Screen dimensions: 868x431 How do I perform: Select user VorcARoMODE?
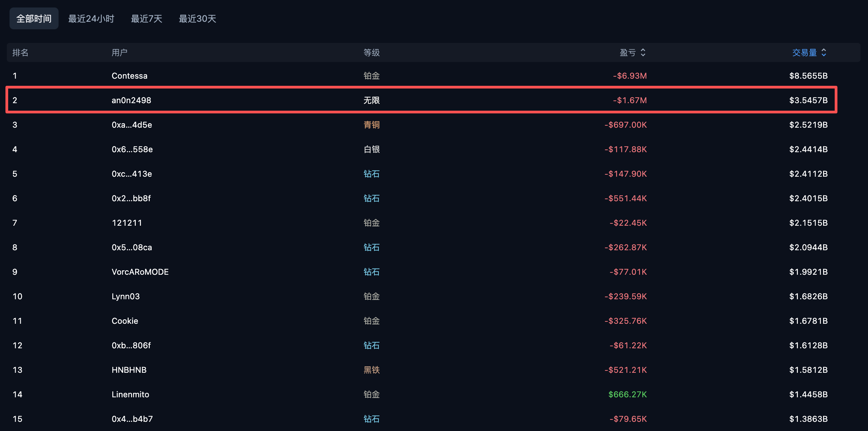[140, 272]
